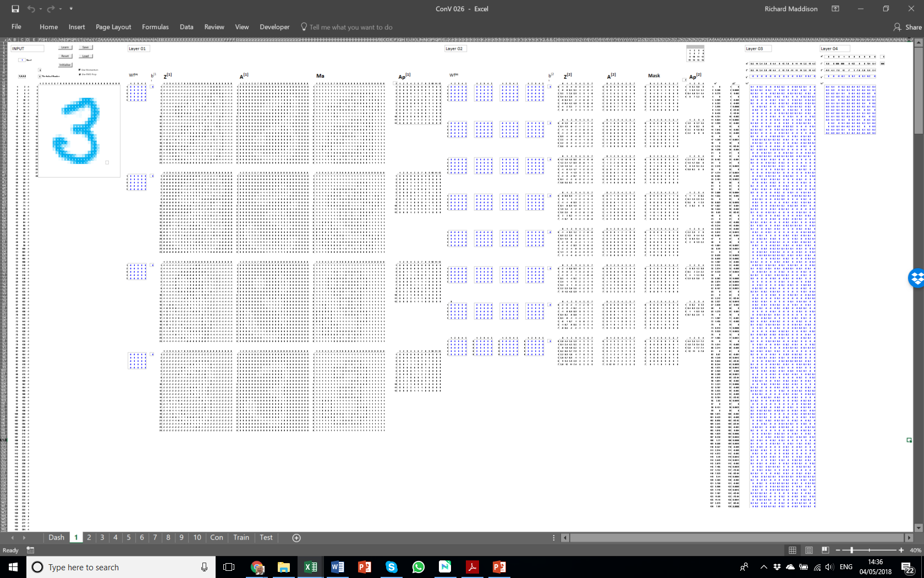Click the Share icon in the ribbon
The height and width of the screenshot is (578, 924).
click(907, 27)
